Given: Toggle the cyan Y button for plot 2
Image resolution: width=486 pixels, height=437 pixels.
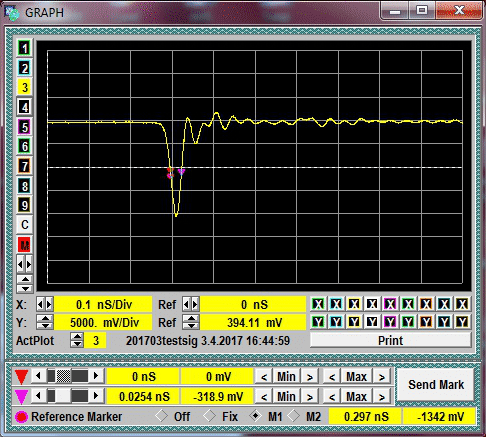Looking at the screenshot, I should (336, 322).
